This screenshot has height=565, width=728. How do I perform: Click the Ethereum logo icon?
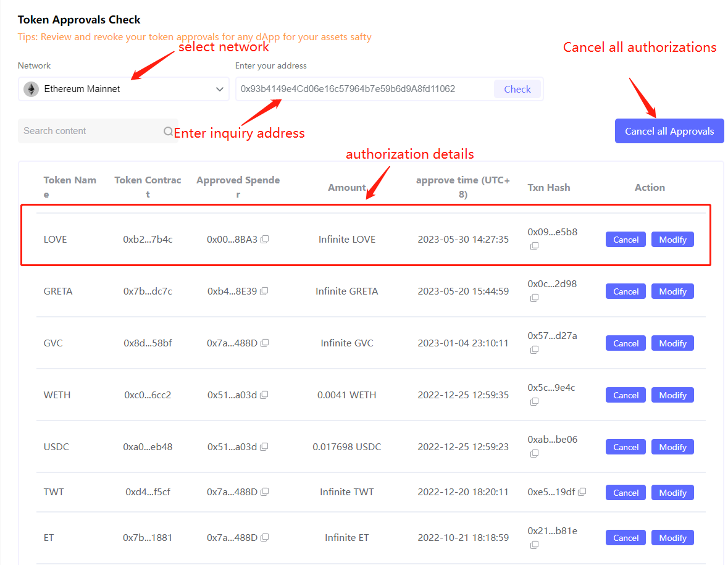31,89
